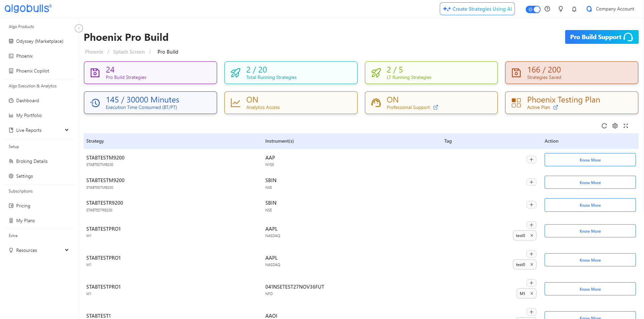This screenshot has width=644, height=319.
Task: Go to Dashboard
Action: click(x=24, y=100)
